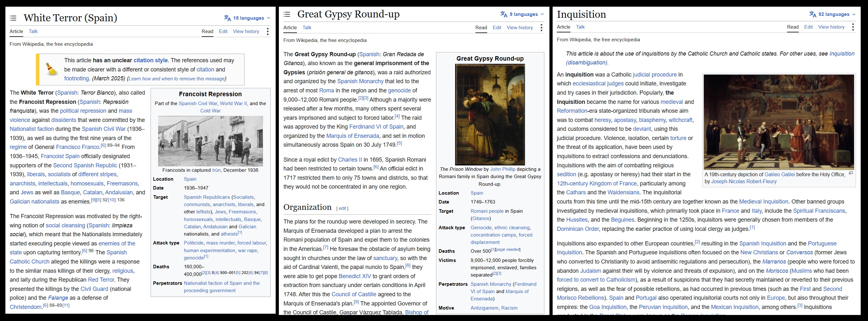
Task: Follow the italic 'Falange' link
Action: pos(58,298)
